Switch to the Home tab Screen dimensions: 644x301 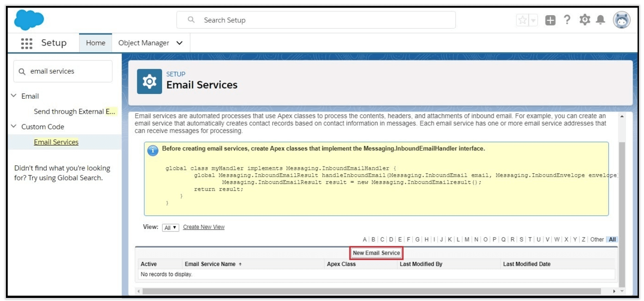click(96, 43)
